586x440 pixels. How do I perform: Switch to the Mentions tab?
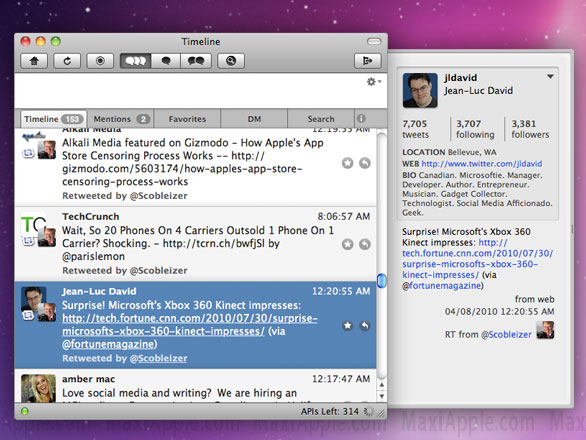(x=120, y=119)
